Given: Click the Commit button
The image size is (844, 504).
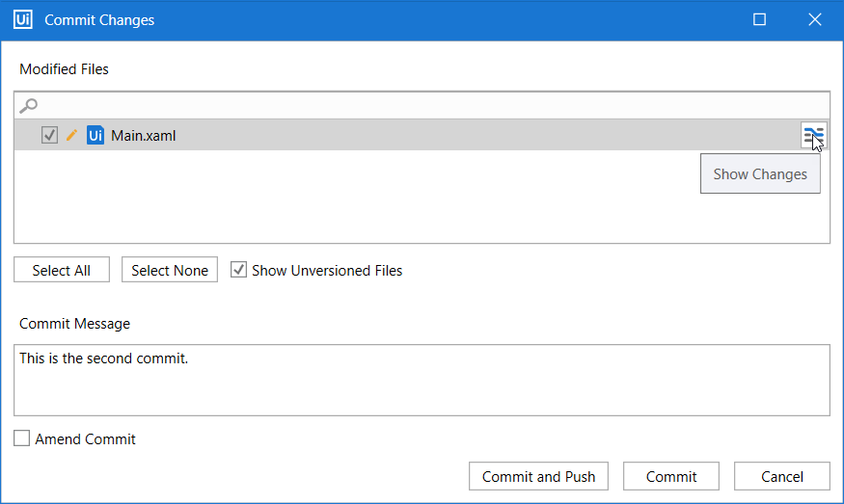Looking at the screenshot, I should (x=671, y=476).
